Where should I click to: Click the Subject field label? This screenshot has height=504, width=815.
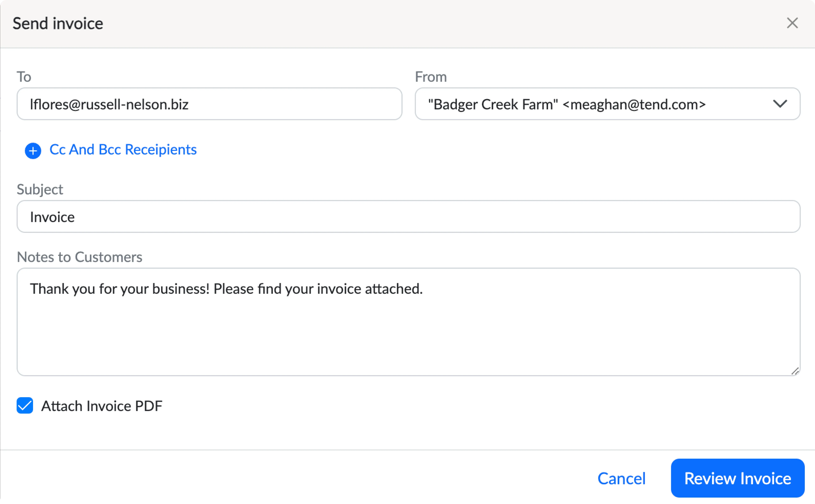tap(40, 189)
